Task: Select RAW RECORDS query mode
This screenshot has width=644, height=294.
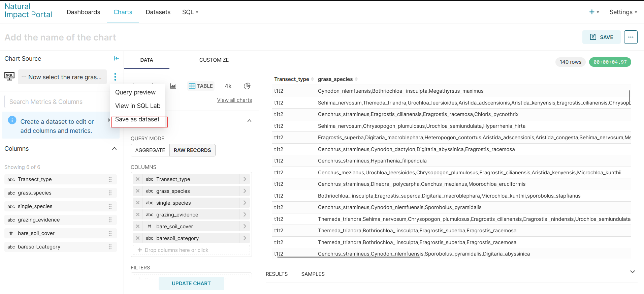Action: click(x=192, y=150)
